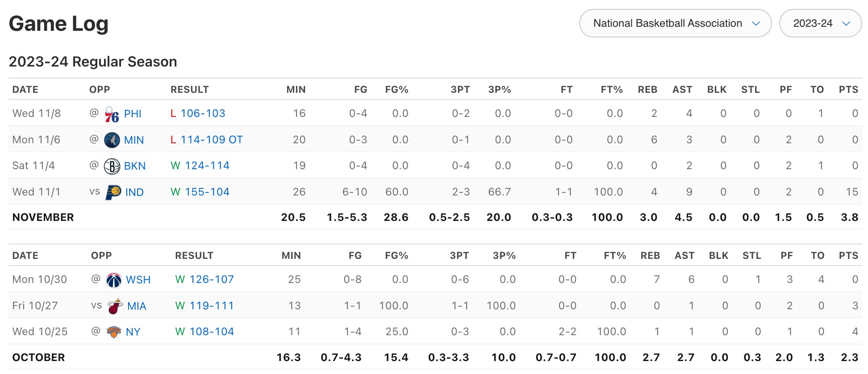Follow the 124-114 score link
868x374 pixels.
(207, 166)
